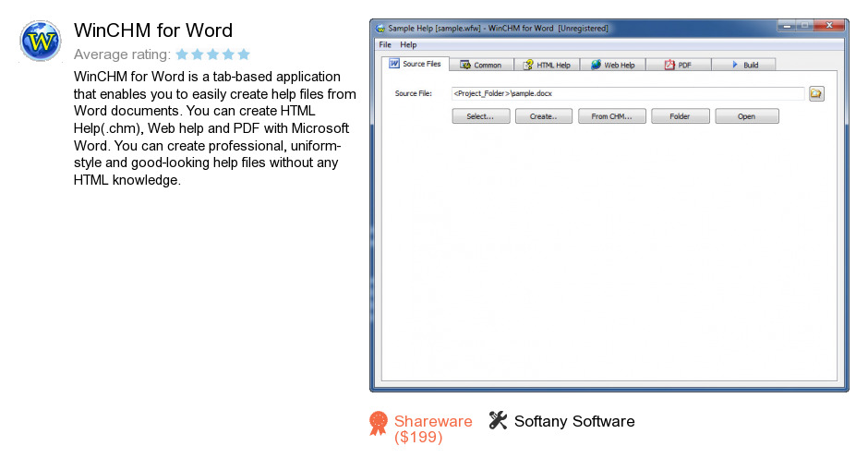The image size is (868, 470).
Task: Click the Create.. button
Action: [544, 116]
